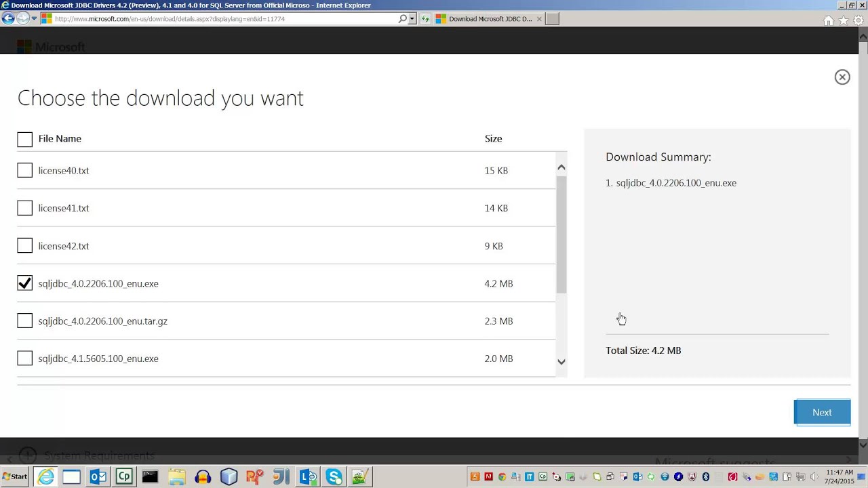Screen dimensions: 868x488
Task: Check the license41.txt checkbox
Action: tap(24, 208)
